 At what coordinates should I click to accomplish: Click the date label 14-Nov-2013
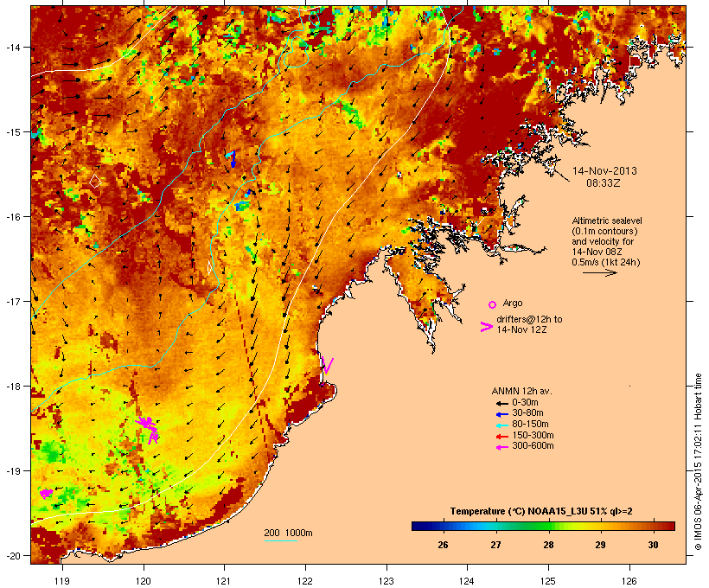[604, 171]
